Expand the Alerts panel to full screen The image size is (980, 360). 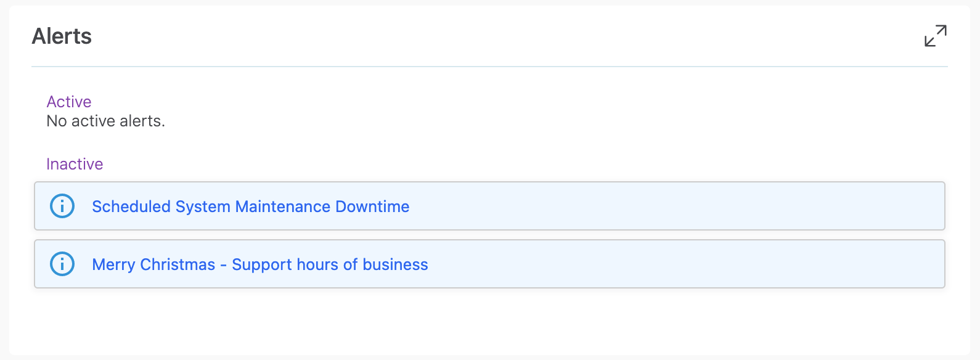click(935, 36)
